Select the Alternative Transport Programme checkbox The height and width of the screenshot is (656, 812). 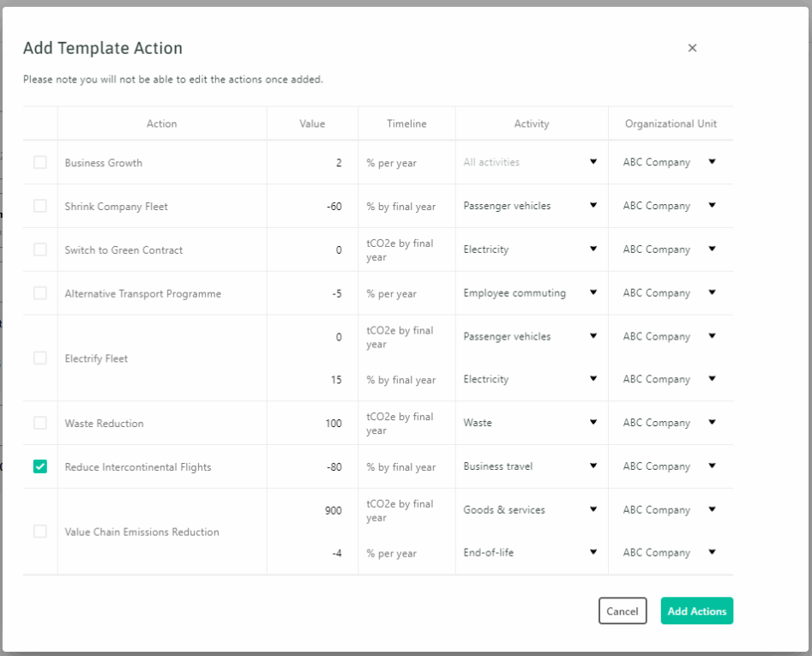tap(40, 293)
